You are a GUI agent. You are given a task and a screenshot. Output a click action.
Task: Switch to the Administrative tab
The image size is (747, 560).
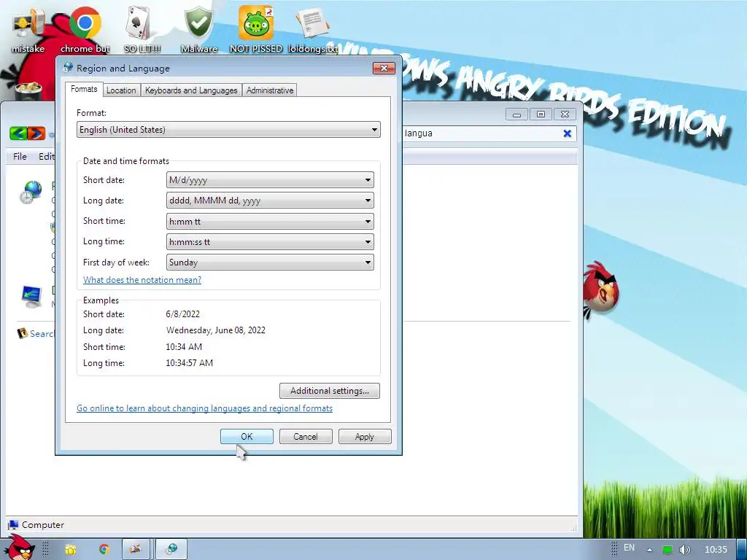tap(270, 90)
